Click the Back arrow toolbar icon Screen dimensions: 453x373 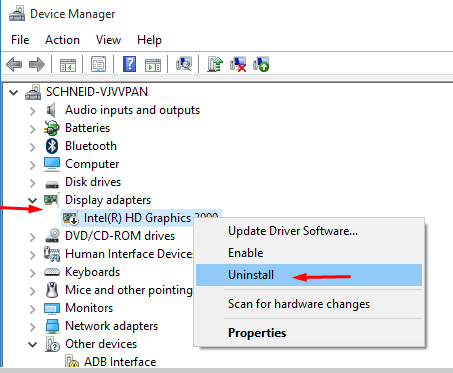coord(14,64)
